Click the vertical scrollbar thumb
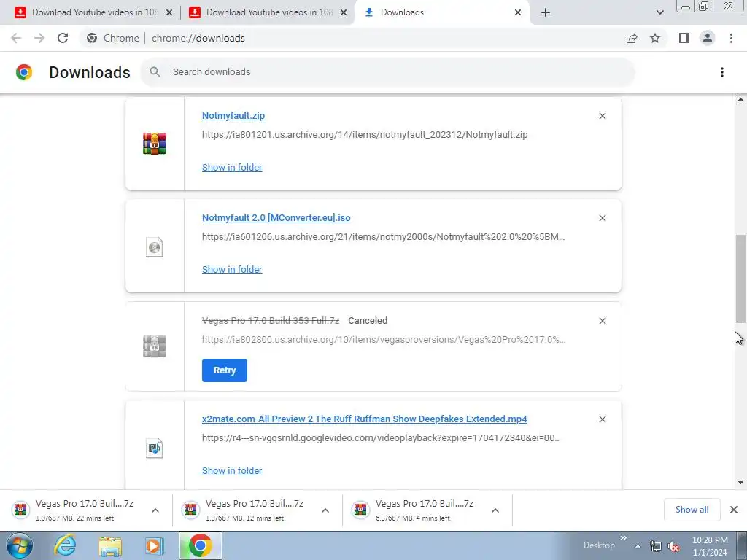The width and height of the screenshot is (747, 560). pyautogui.click(x=740, y=279)
